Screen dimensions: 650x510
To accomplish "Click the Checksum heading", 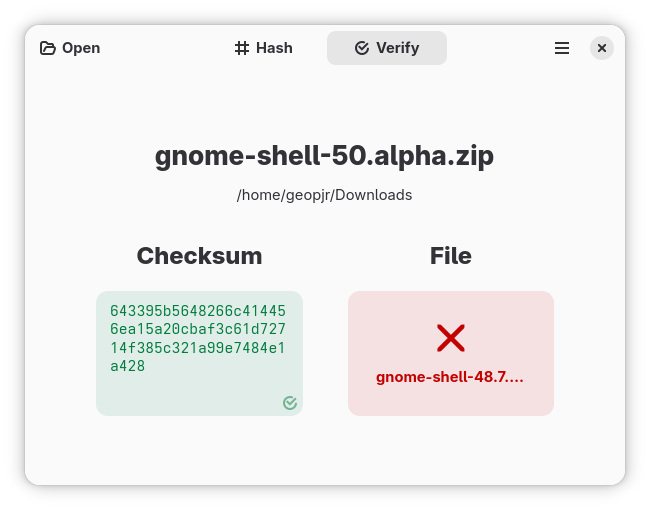I will 199,256.
